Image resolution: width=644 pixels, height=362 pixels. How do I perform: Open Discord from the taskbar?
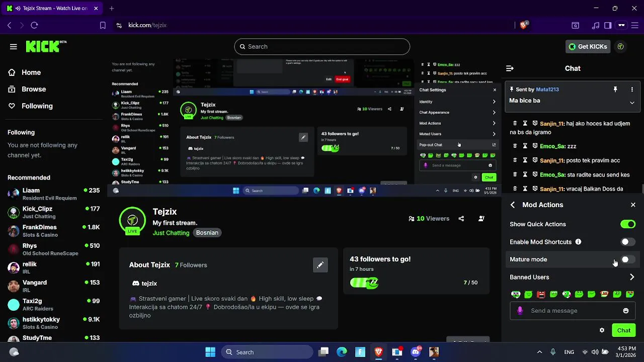416,352
